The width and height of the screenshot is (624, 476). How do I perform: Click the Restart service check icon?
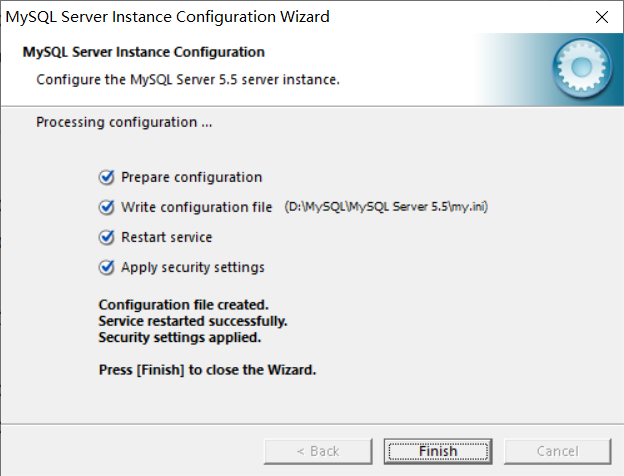(107, 237)
